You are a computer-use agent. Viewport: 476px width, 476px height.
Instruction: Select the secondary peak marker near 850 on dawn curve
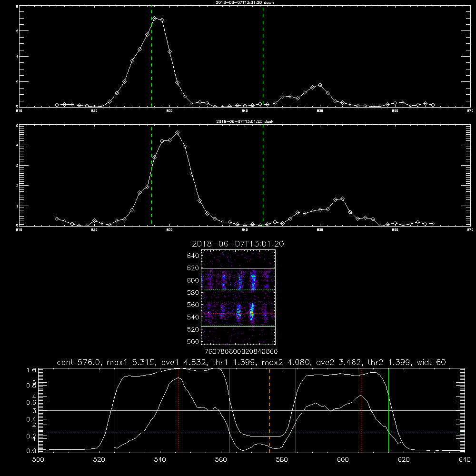point(320,85)
